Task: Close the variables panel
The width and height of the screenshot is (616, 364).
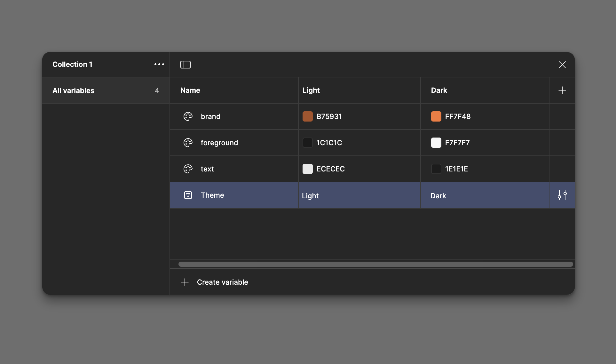Action: (562, 65)
